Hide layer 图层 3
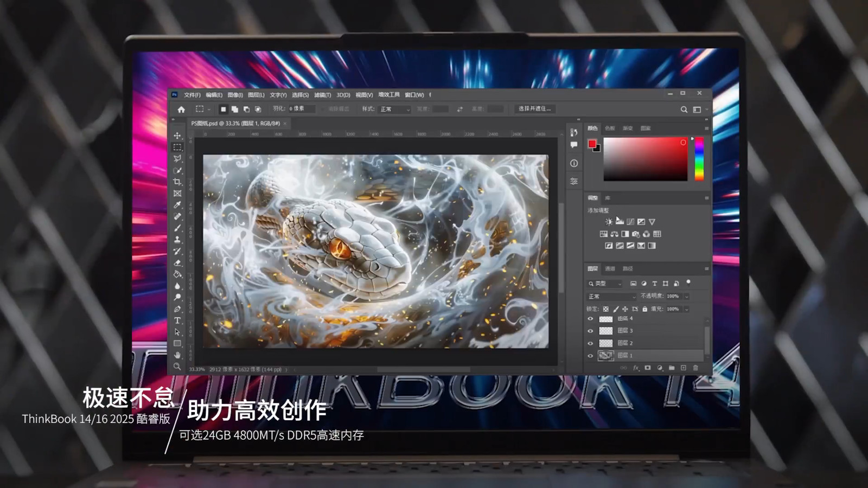Screen dimensions: 868x488 pyautogui.click(x=591, y=331)
